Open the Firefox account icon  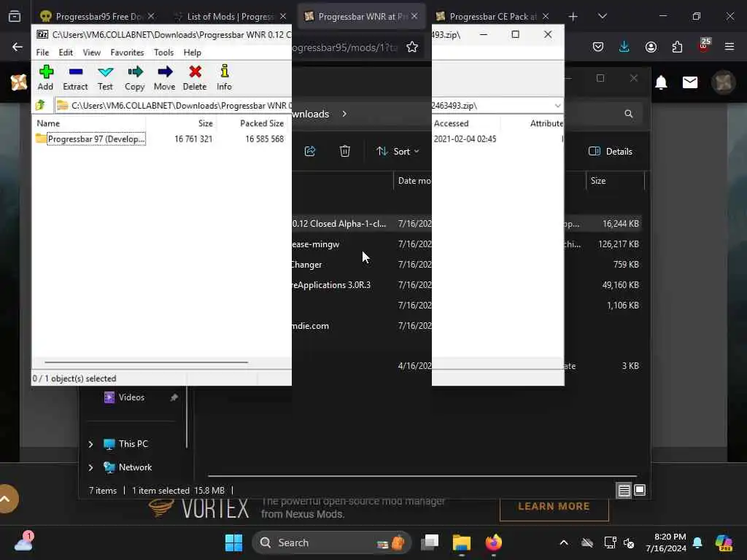click(651, 47)
